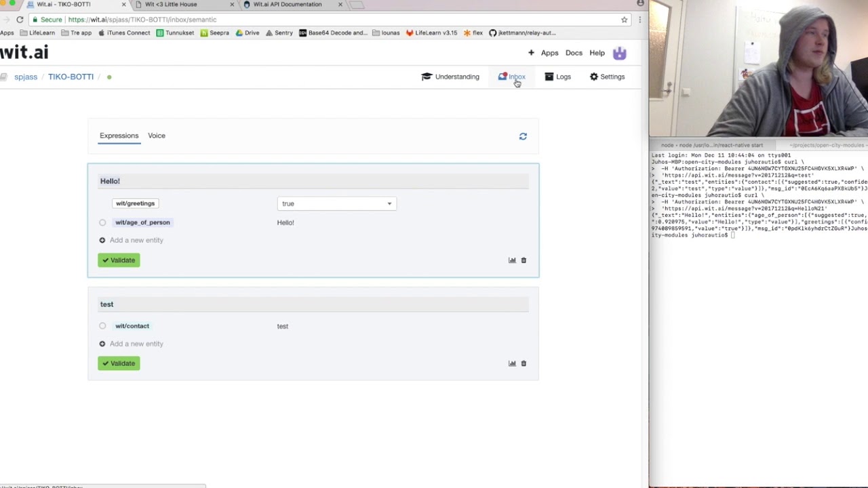Click the wit/age_of_person entity label

[142, 222]
